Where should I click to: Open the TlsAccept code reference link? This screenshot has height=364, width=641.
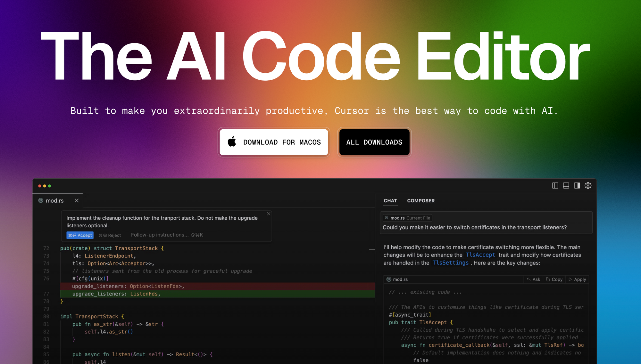click(x=480, y=255)
